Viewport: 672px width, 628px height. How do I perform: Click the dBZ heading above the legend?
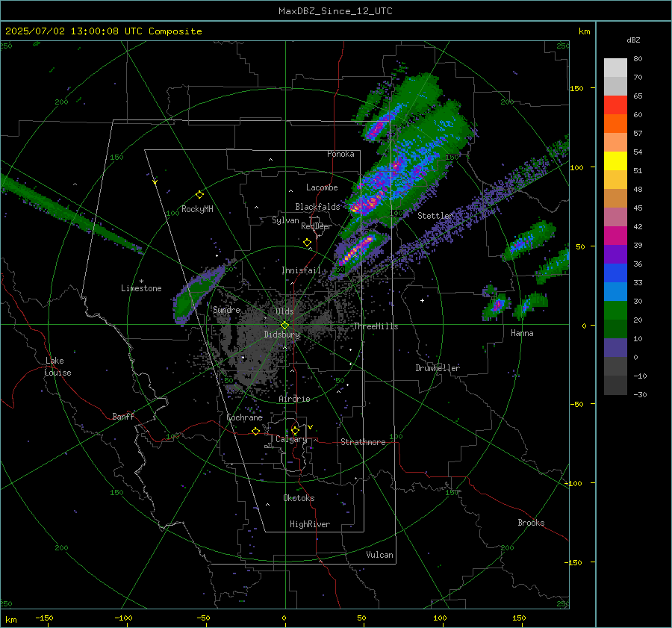(633, 40)
